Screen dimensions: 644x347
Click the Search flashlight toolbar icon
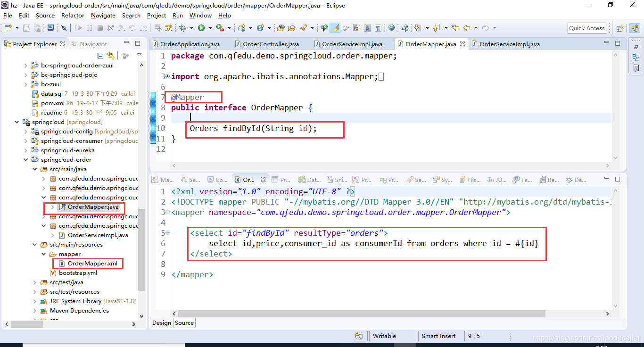coord(303,28)
